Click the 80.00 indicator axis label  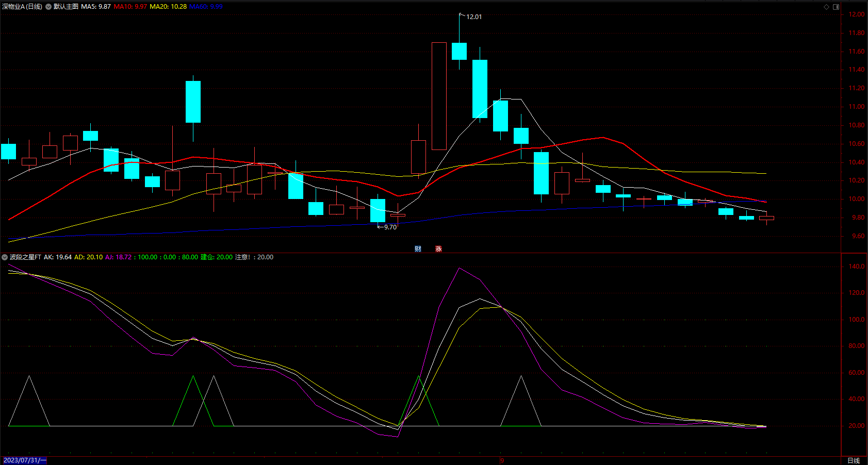(857, 346)
